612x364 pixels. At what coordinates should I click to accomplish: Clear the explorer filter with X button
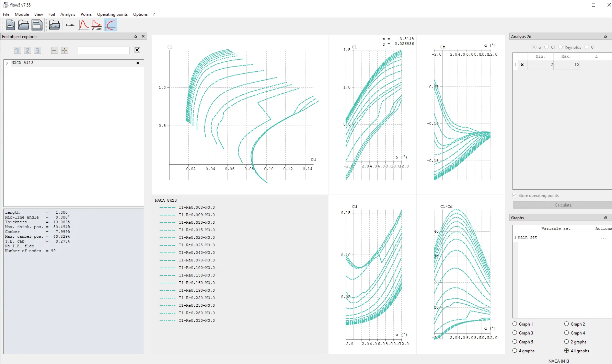click(x=137, y=50)
